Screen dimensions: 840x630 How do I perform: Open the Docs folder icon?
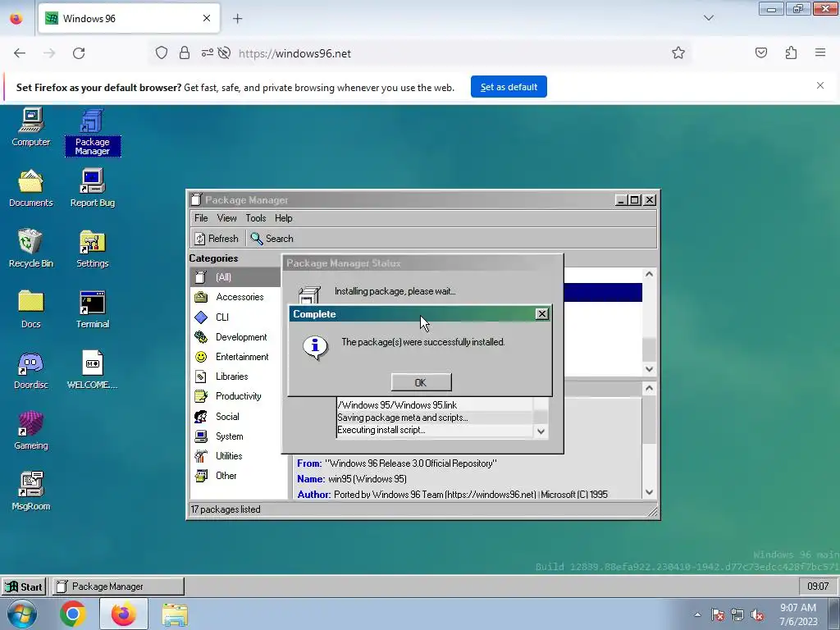(31, 308)
